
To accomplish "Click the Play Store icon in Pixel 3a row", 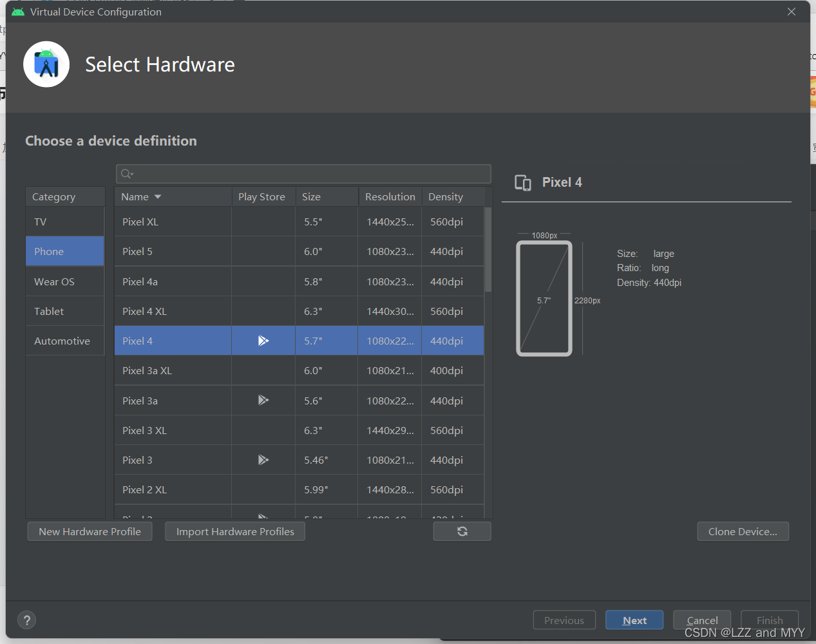I will click(263, 401).
